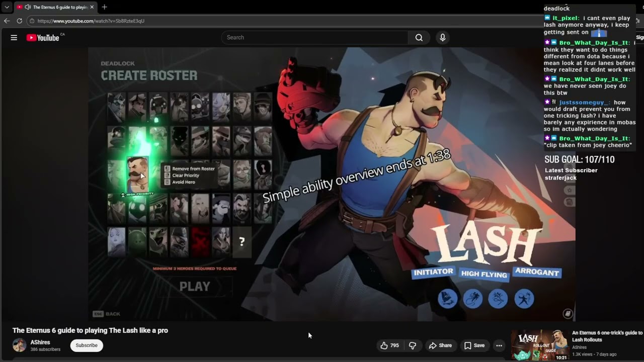Select the red crossed-out hero tile
Viewport: 644px width, 362px height.
[x=200, y=242]
